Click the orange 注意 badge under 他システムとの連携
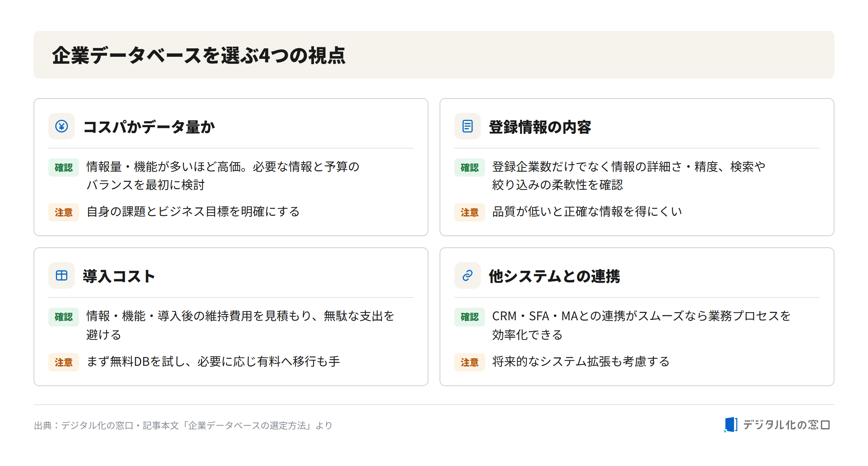The height and width of the screenshot is (466, 868). tap(470, 362)
